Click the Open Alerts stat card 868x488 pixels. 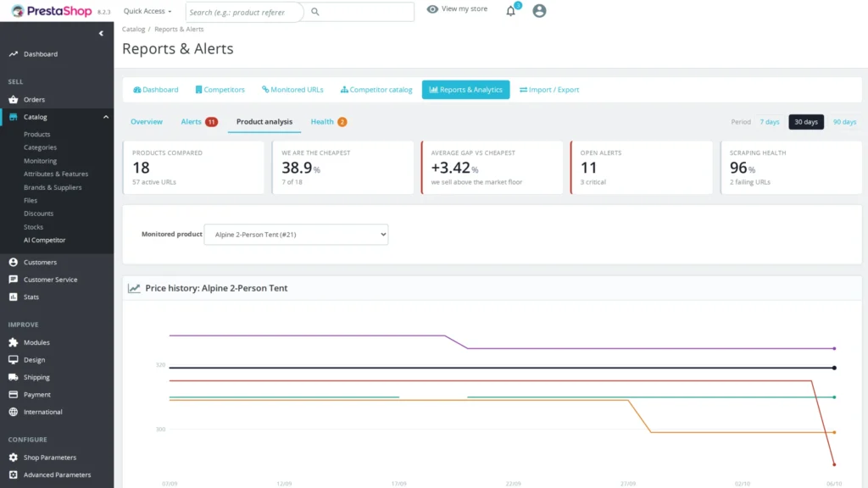coord(642,168)
